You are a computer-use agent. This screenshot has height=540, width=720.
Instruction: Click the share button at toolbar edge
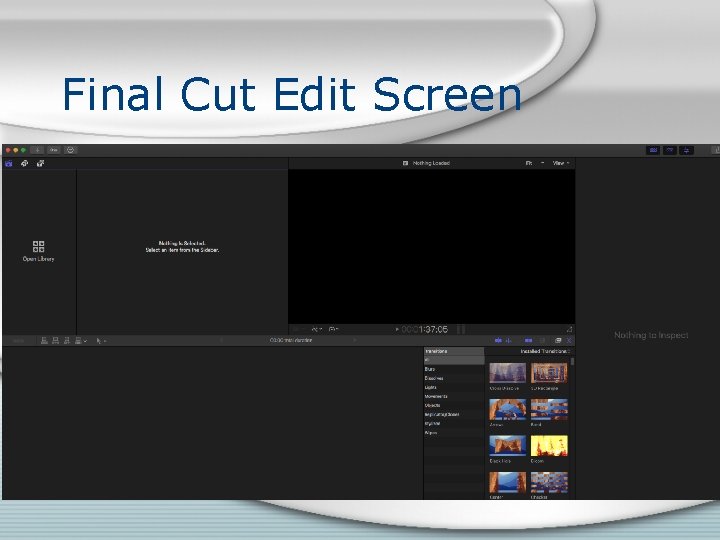(x=716, y=150)
